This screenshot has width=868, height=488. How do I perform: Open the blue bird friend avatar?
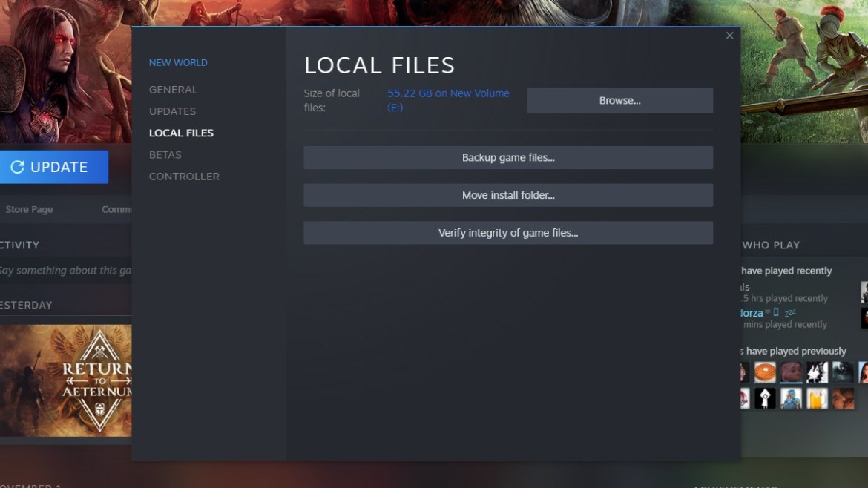[791, 398]
